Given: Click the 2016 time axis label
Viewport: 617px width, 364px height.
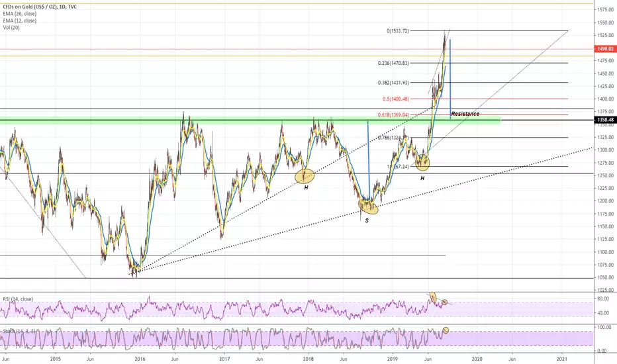Looking at the screenshot, I should pos(140,359).
